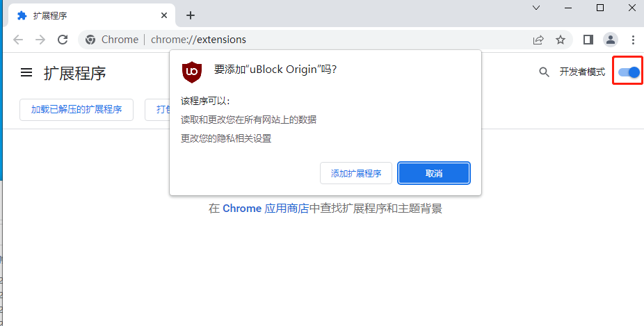The image size is (644, 326).
Task: Go back with the left arrow
Action: tap(18, 40)
